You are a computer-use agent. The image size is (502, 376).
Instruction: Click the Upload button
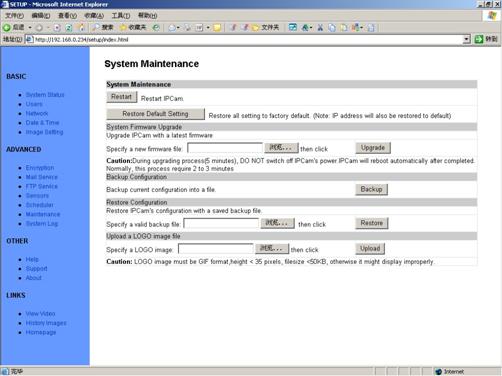(370, 248)
